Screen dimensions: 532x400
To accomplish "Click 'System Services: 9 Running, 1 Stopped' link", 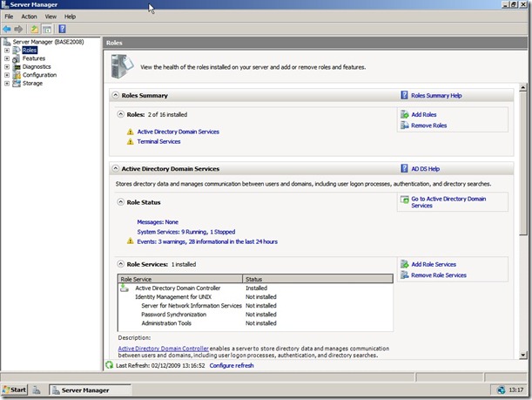I will coord(186,232).
